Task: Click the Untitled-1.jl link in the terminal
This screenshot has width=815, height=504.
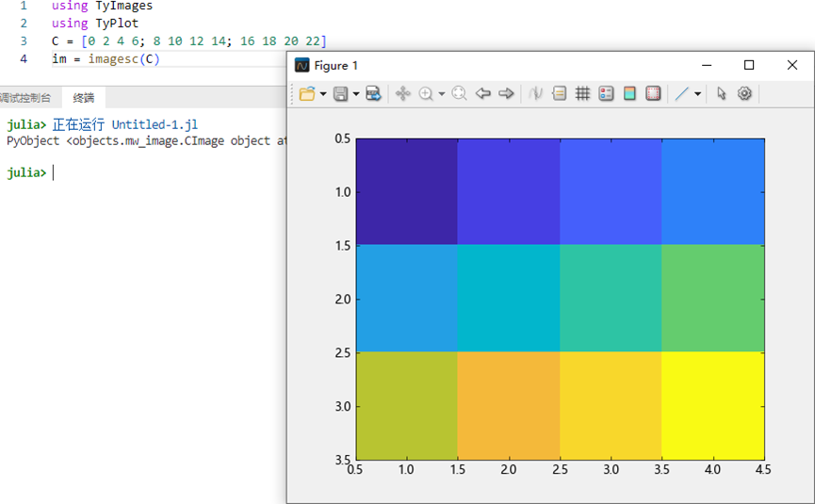Action: (155, 124)
